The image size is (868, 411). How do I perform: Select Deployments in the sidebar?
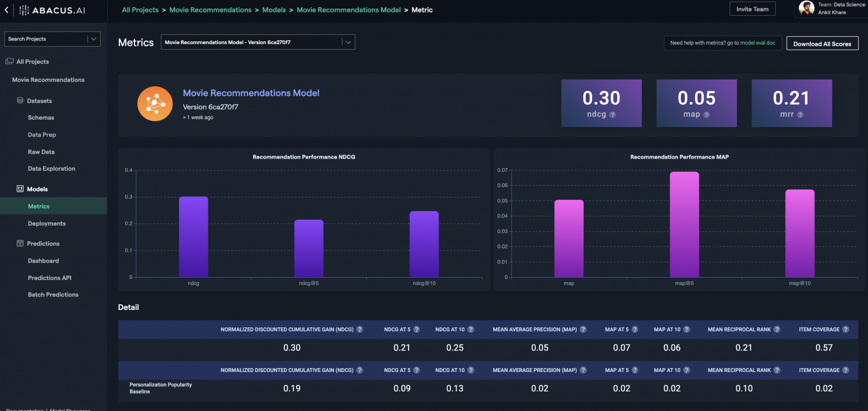coord(47,224)
